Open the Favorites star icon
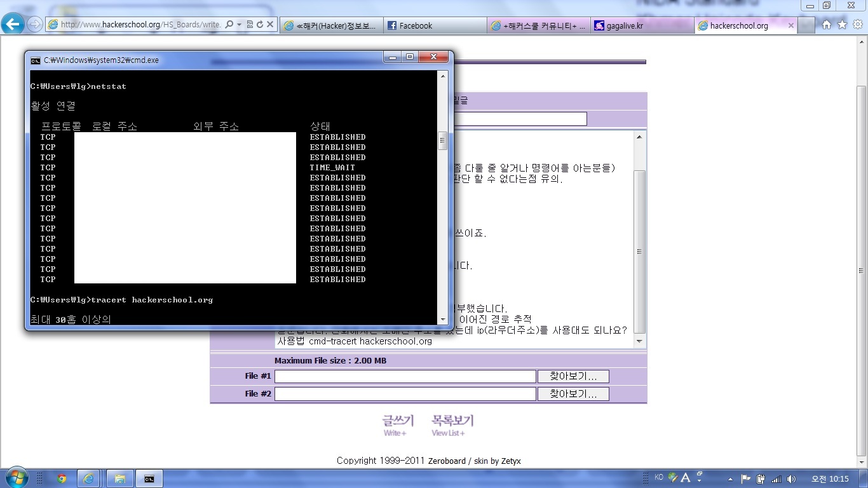This screenshot has width=868, height=488. click(842, 25)
